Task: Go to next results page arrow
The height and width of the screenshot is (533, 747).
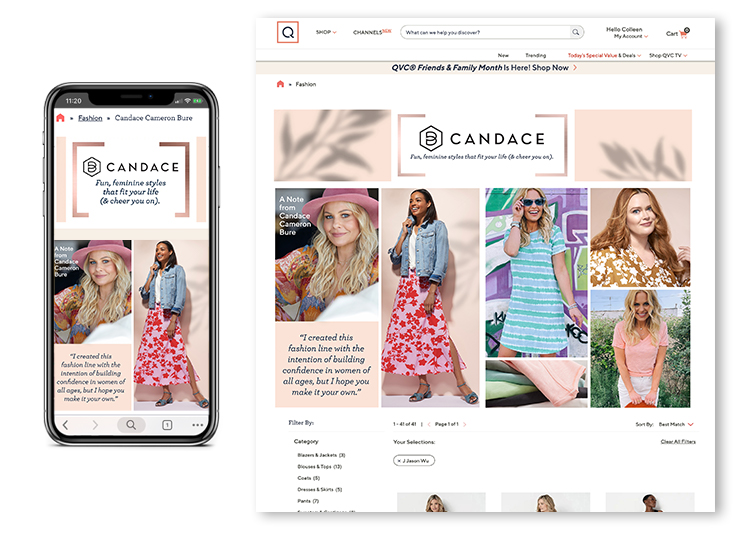Action: click(464, 424)
